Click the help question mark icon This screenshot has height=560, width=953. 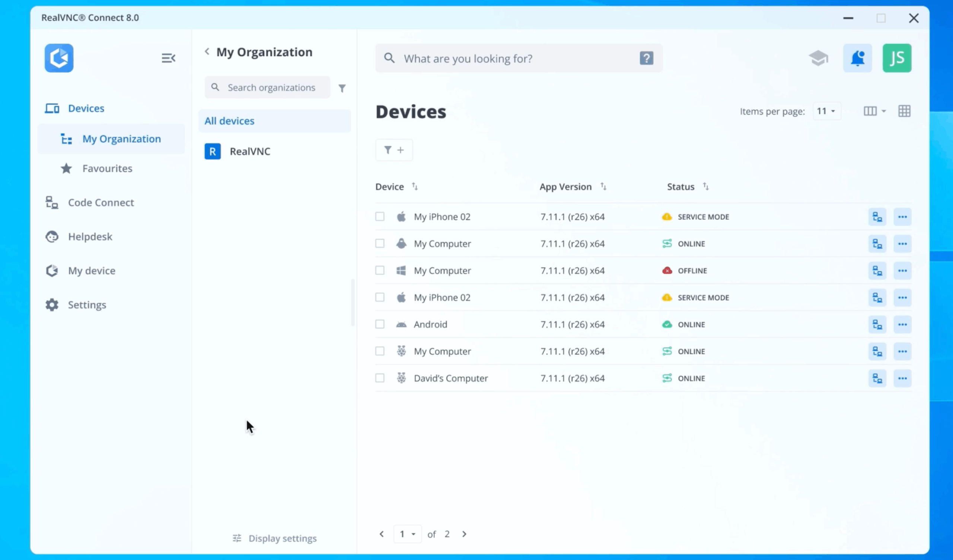646,58
